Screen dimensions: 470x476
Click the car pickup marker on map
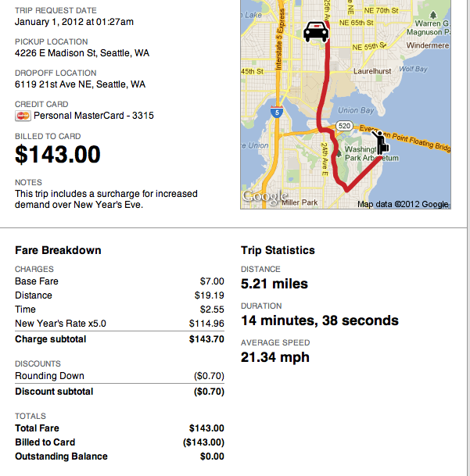pyautogui.click(x=314, y=31)
